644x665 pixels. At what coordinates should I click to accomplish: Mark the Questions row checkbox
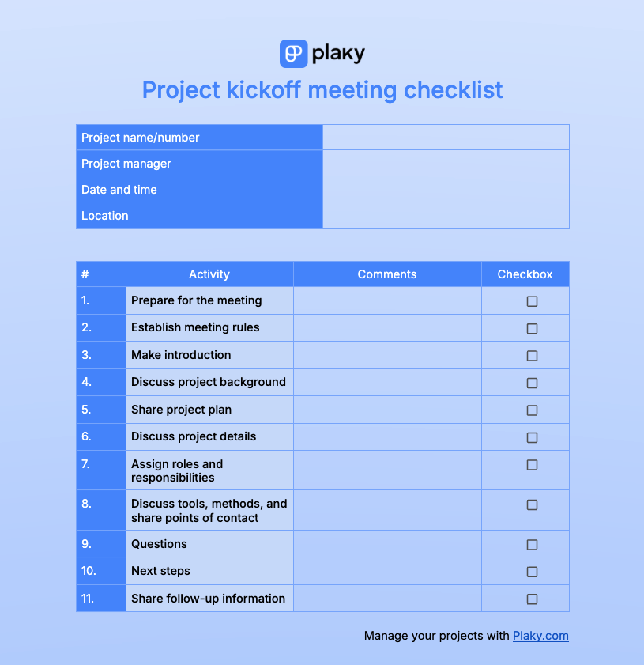coord(532,545)
